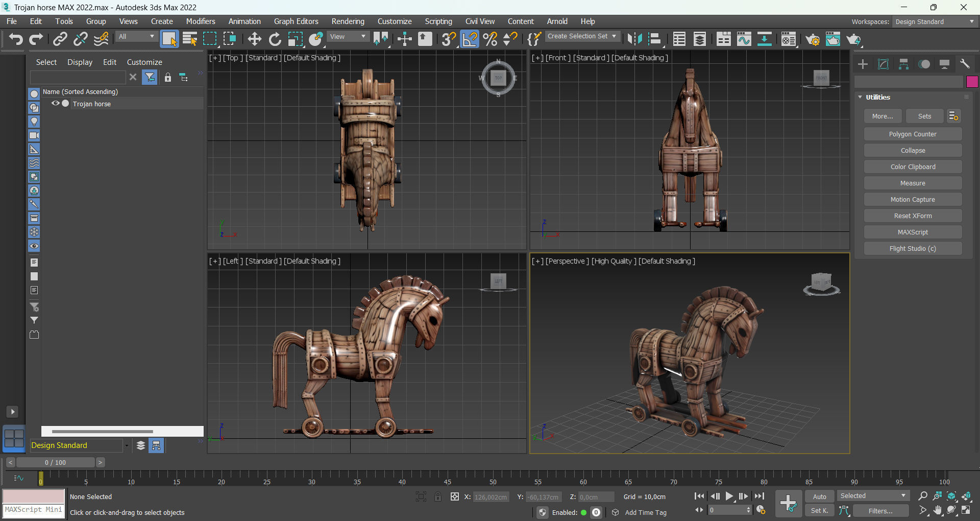Toggle Display Geometry filter in explorer
The image size is (980, 521).
click(34, 94)
